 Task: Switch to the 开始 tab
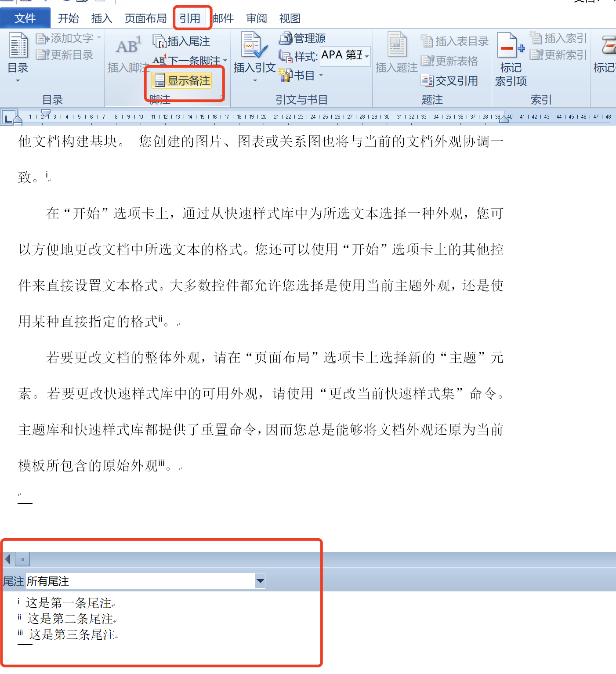pyautogui.click(x=69, y=18)
